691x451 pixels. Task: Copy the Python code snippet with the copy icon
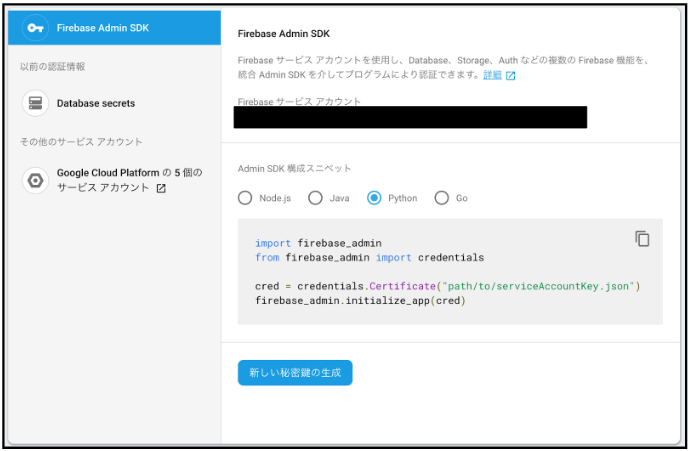(642, 239)
